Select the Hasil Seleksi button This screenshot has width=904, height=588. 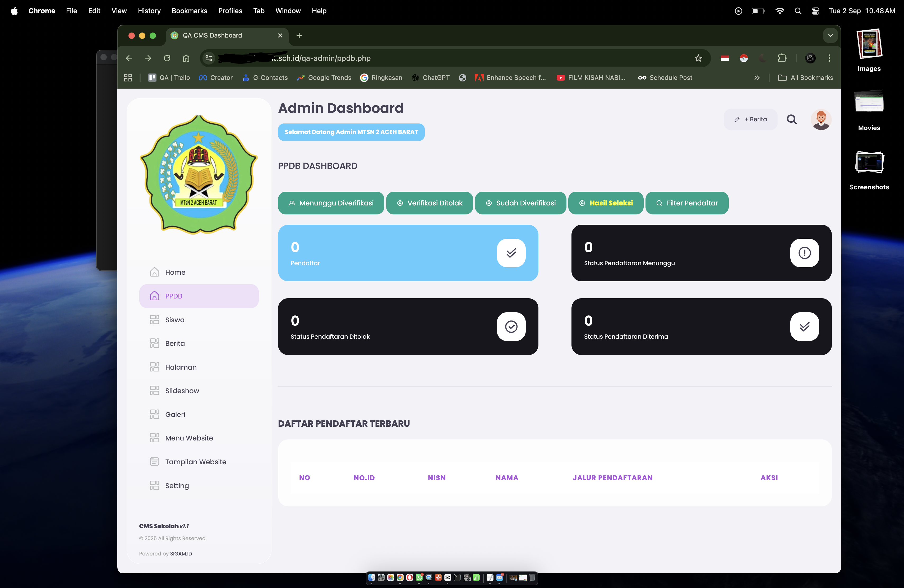tap(606, 203)
